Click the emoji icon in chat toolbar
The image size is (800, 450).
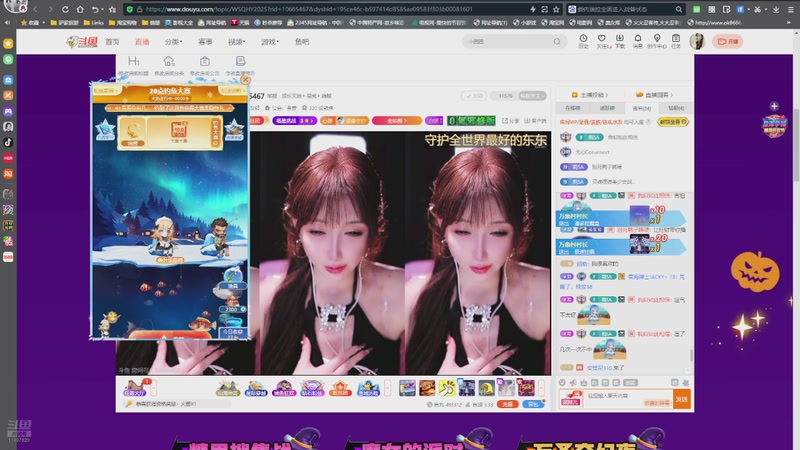(x=562, y=383)
